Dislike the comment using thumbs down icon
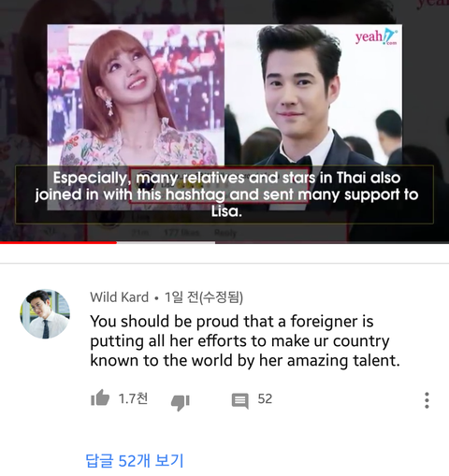 (x=181, y=402)
